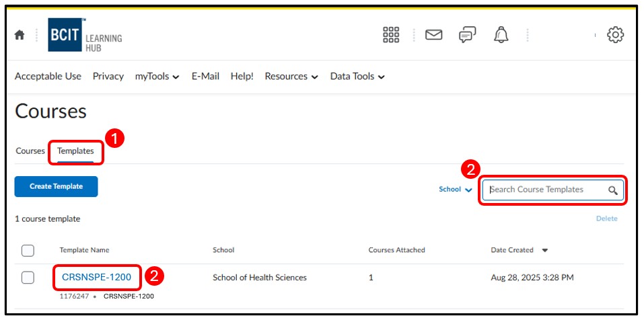
Task: Open the course selector grid icon
Action: [x=391, y=35]
